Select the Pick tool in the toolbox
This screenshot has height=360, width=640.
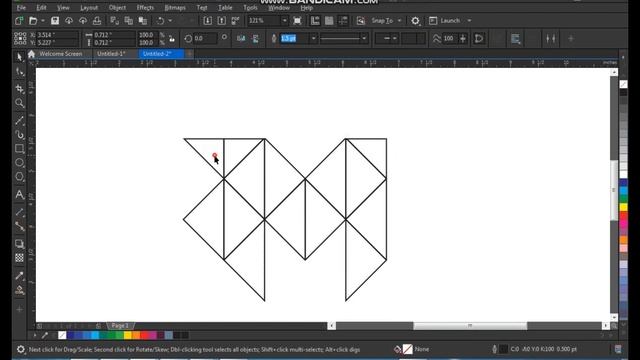click(x=19, y=57)
